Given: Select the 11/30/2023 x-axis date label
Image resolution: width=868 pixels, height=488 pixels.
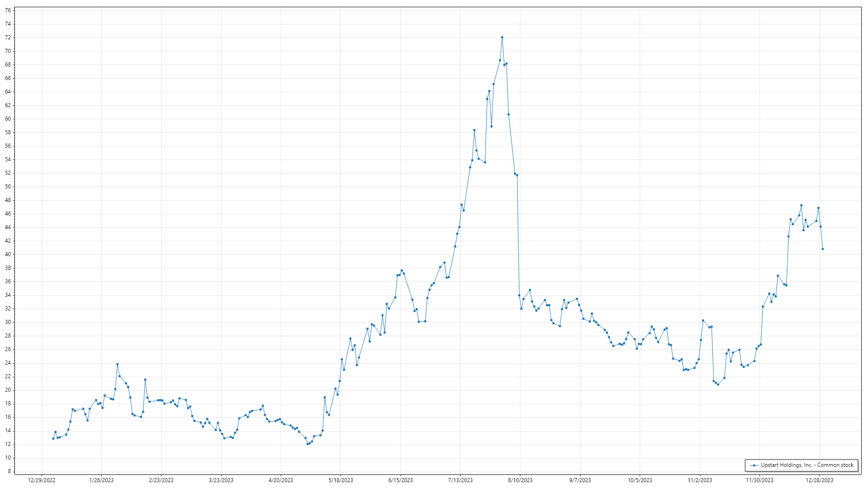Looking at the screenshot, I should click(759, 480).
